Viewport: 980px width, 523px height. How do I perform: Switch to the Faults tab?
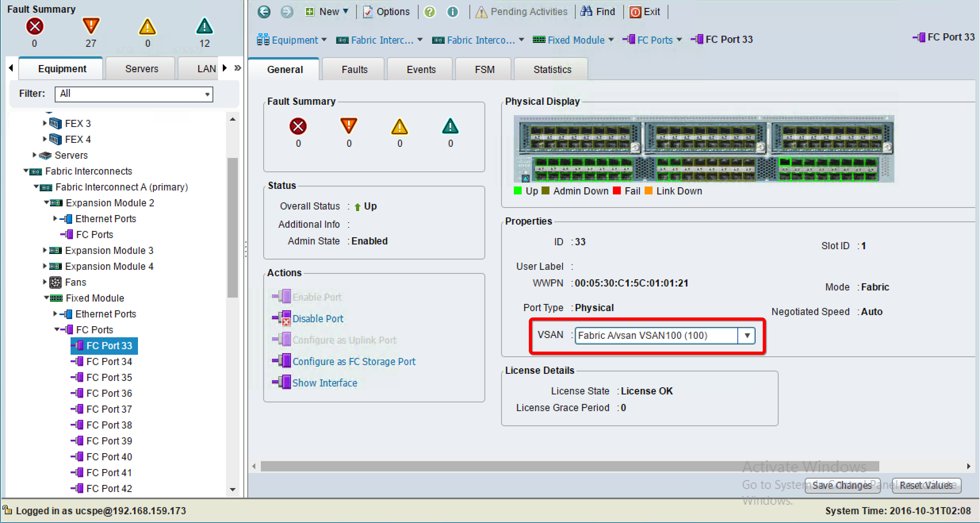[354, 69]
